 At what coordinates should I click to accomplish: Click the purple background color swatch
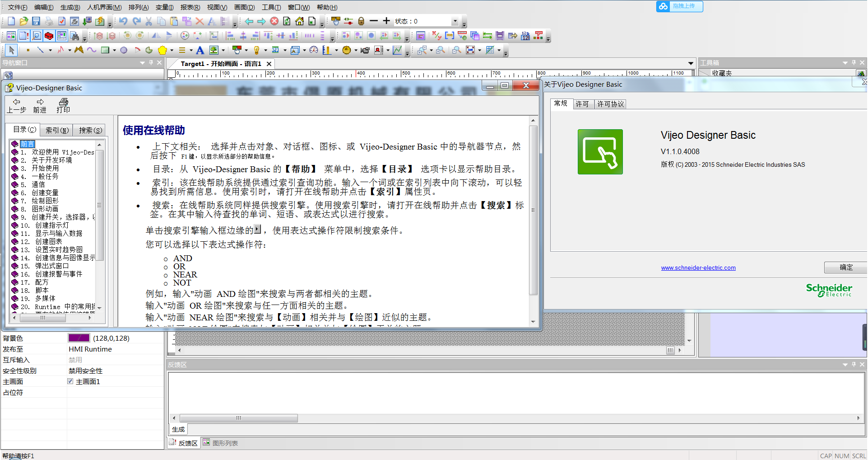pos(79,338)
